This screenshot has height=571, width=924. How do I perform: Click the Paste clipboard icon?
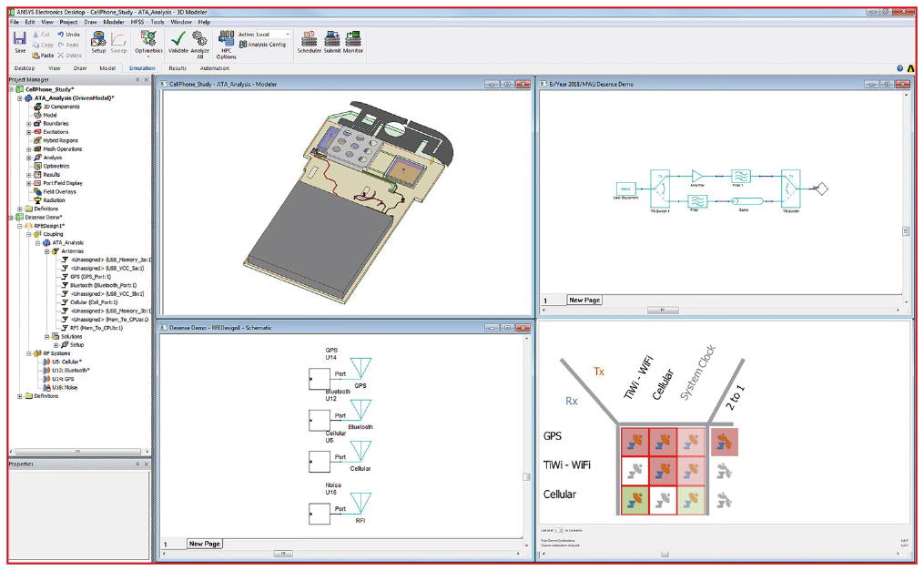pyautogui.click(x=36, y=56)
